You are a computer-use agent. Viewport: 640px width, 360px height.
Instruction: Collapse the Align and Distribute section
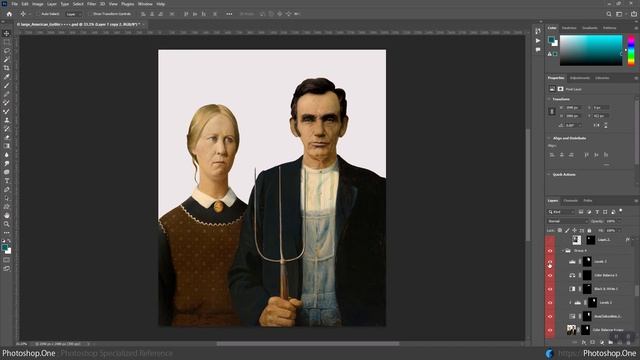pyautogui.click(x=549, y=138)
